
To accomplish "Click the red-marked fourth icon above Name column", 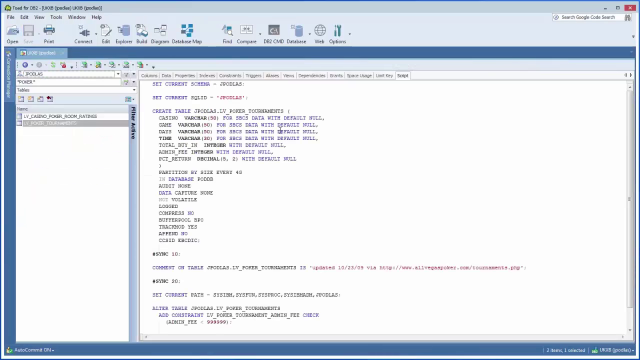I will click(x=50, y=99).
